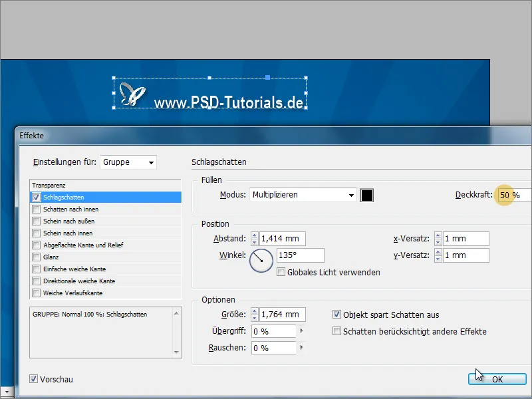Toggle Objekt spart Schatten aus
Image resolution: width=532 pixels, height=399 pixels.
(337, 315)
